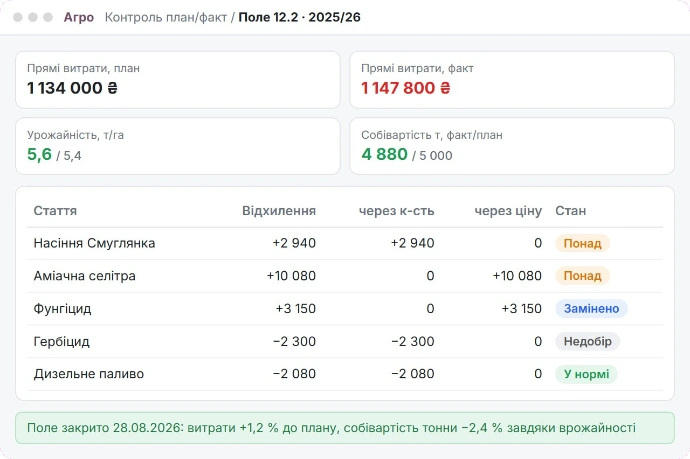The height and width of the screenshot is (459, 690).
Task: Click the Замінено badge for Фунгіцид
Action: (x=591, y=309)
